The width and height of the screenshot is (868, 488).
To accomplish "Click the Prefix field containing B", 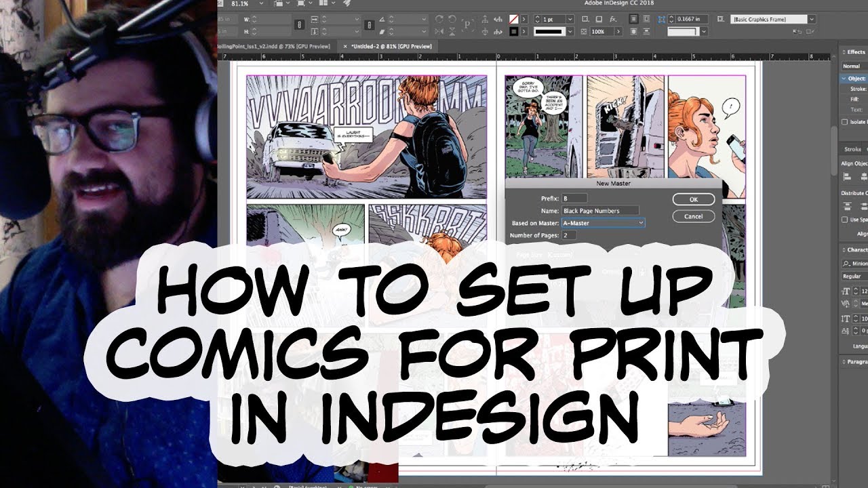I will (x=574, y=198).
